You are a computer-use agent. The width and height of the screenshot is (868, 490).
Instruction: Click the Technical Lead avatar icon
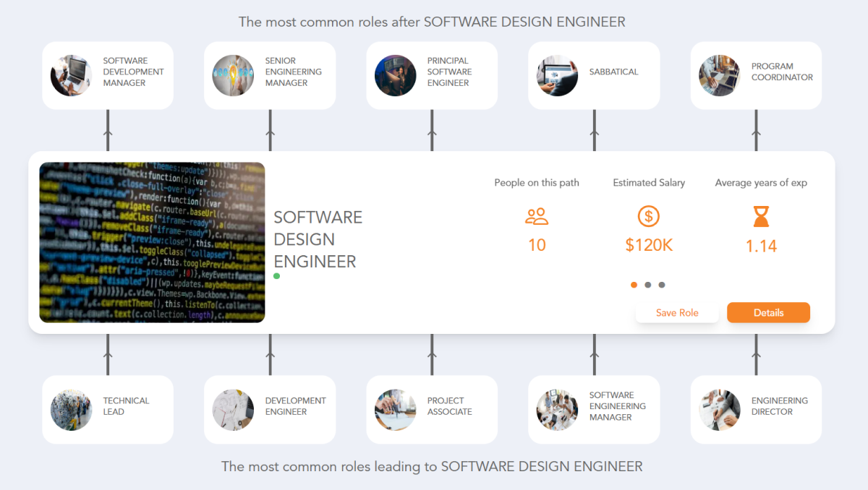click(x=70, y=409)
